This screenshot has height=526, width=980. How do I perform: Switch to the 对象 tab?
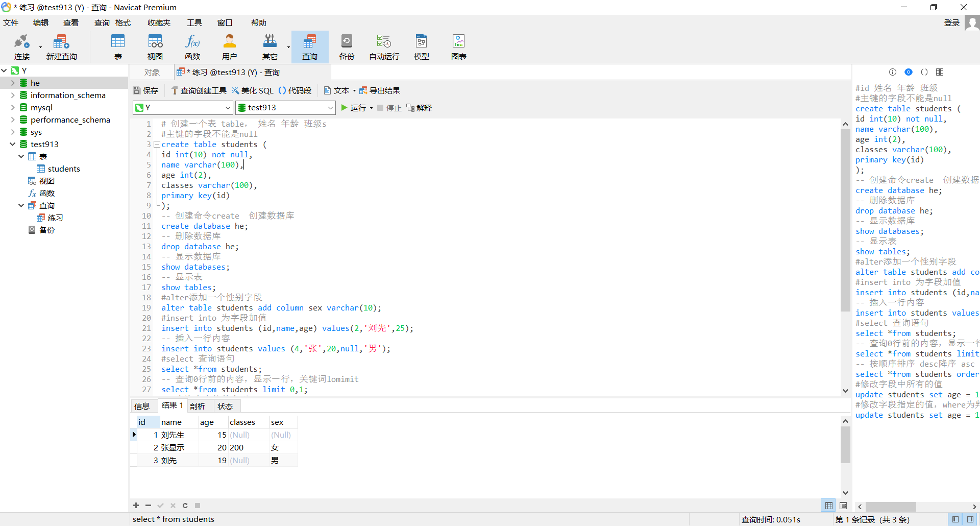152,73
